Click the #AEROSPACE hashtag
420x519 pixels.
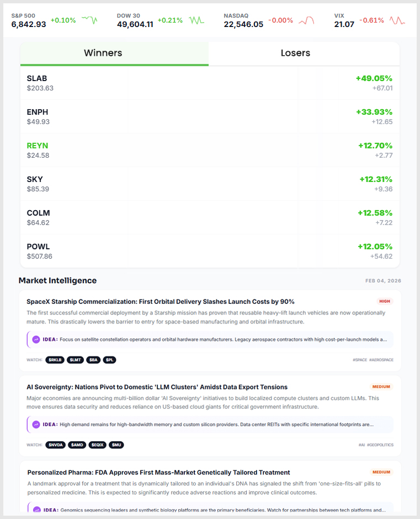click(381, 360)
